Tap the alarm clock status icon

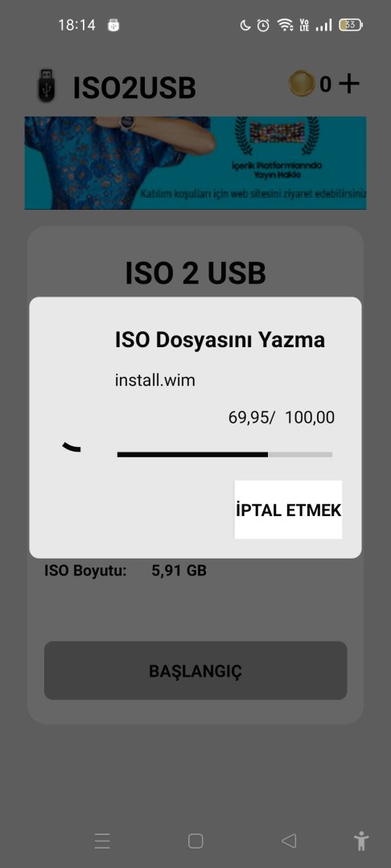tap(263, 25)
